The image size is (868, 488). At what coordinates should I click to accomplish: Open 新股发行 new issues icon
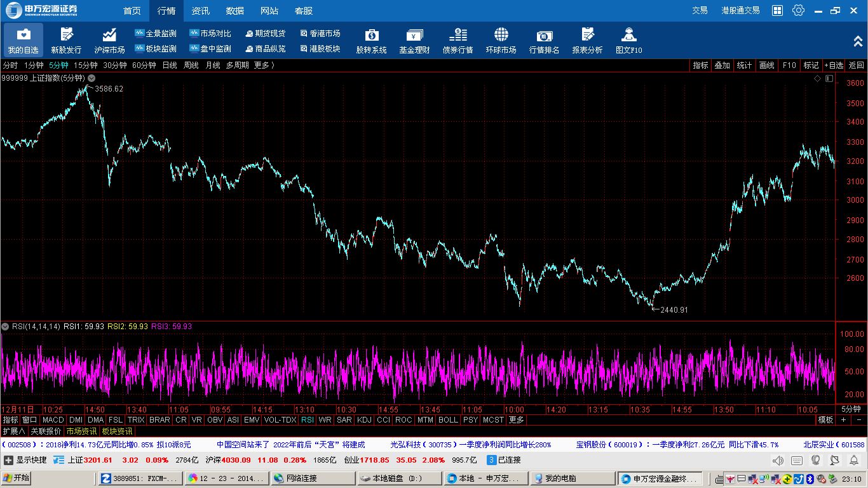[66, 40]
